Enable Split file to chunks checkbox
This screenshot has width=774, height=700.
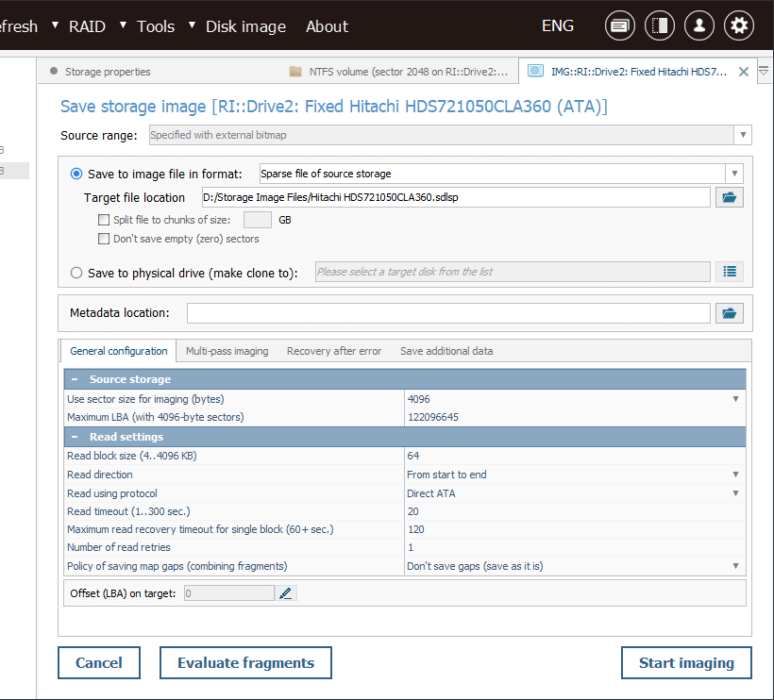(x=104, y=220)
